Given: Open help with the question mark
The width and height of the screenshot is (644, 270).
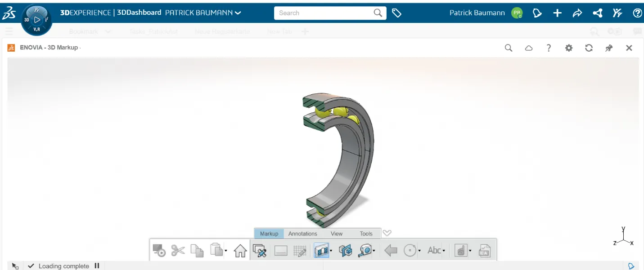Looking at the screenshot, I should tap(637, 13).
